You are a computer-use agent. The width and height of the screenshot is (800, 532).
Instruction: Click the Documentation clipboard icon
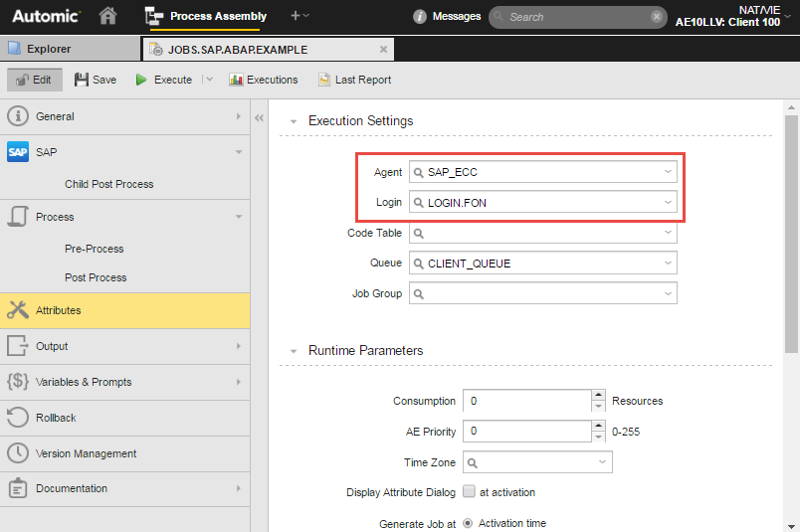point(18,488)
